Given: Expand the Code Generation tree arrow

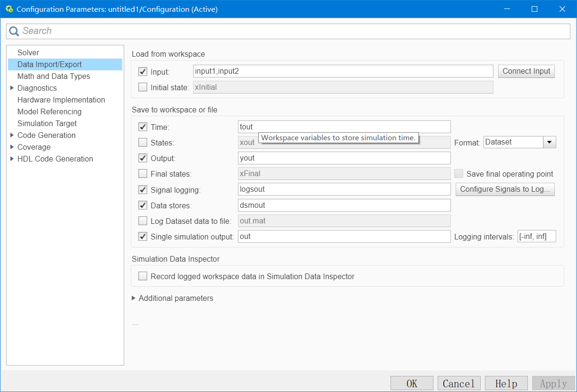Looking at the screenshot, I should (12, 135).
